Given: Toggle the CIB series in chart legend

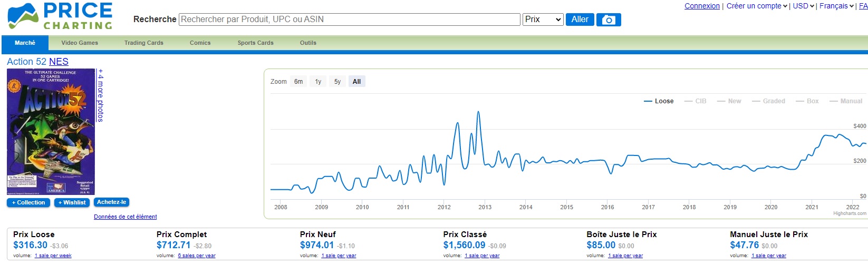Looking at the screenshot, I should tap(695, 101).
